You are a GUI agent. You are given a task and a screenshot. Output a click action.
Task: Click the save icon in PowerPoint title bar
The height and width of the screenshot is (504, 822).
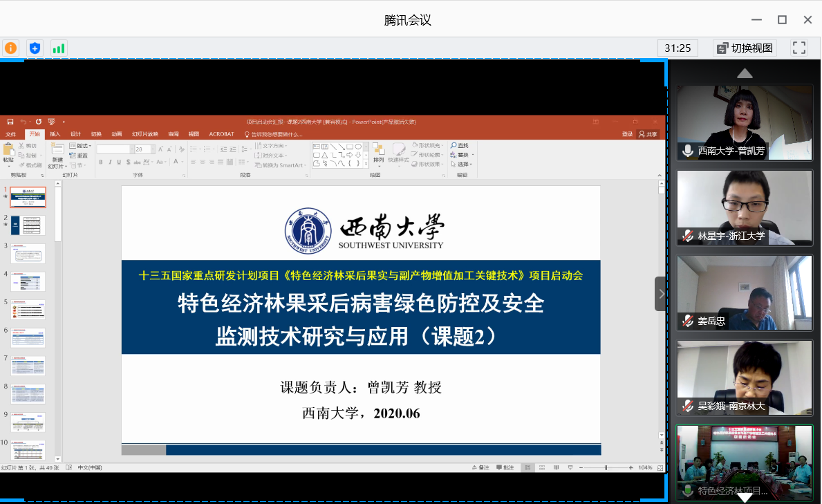tap(10, 122)
